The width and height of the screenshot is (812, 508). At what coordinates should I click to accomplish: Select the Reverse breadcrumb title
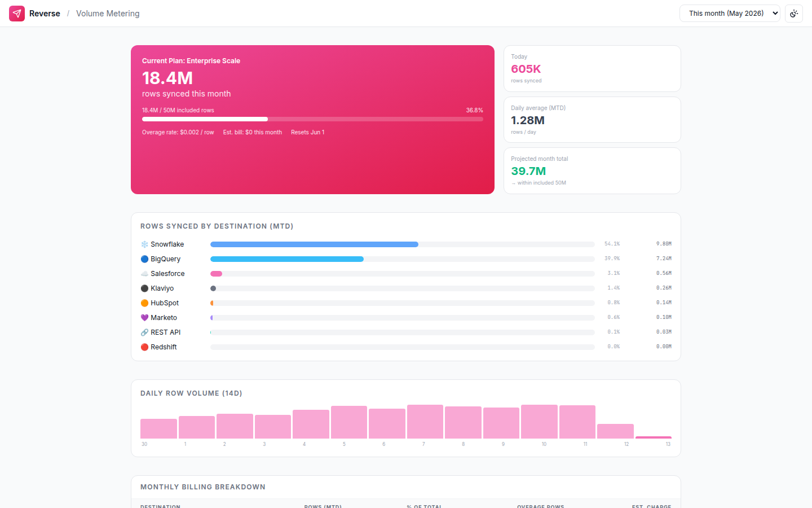point(45,14)
